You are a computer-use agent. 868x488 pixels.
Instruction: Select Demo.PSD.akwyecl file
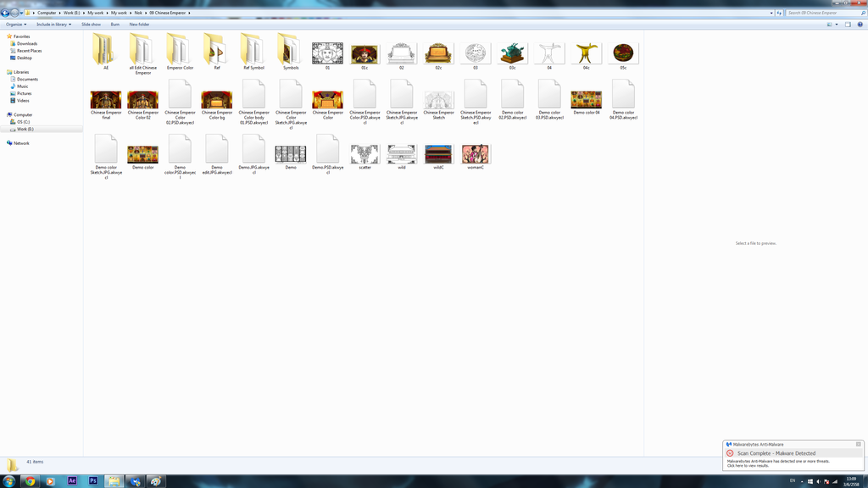pos(328,154)
